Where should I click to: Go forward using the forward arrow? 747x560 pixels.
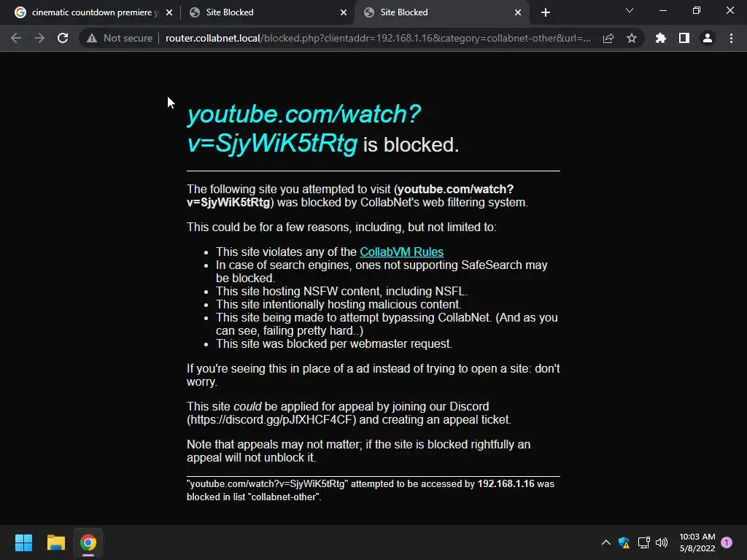[39, 38]
